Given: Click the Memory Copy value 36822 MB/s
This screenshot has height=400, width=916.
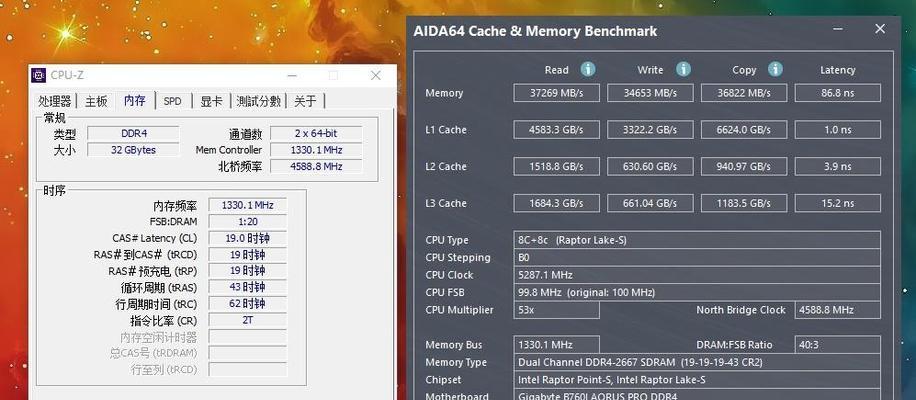Looking at the screenshot, I should [x=744, y=93].
